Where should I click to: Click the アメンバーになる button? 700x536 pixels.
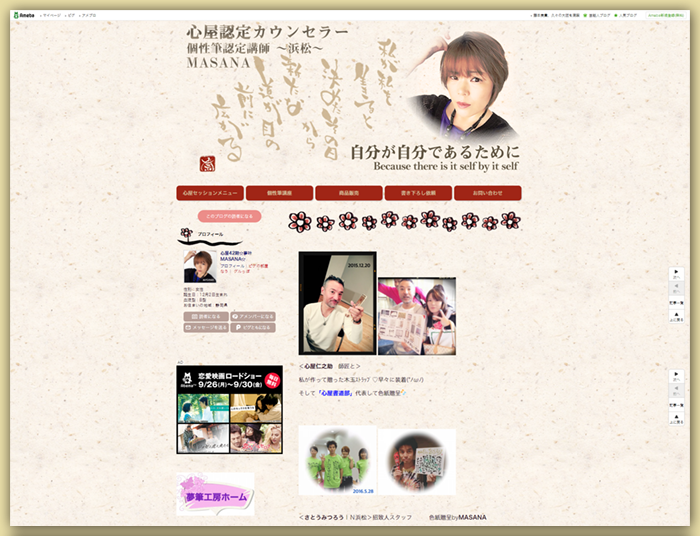[x=253, y=316]
